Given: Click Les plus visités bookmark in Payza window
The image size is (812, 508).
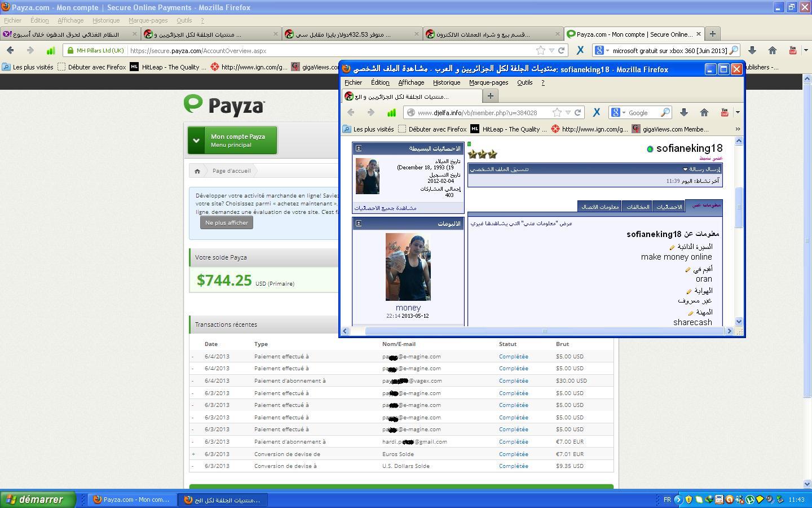Looking at the screenshot, I should [x=28, y=67].
